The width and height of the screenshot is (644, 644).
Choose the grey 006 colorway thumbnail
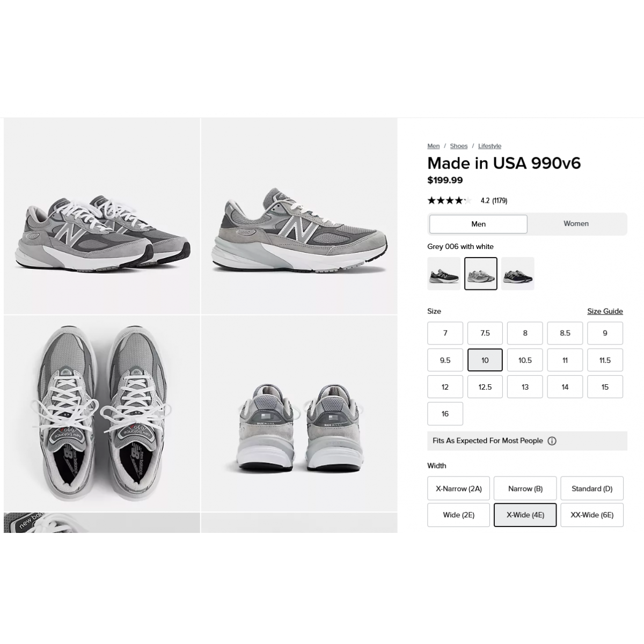[481, 274]
